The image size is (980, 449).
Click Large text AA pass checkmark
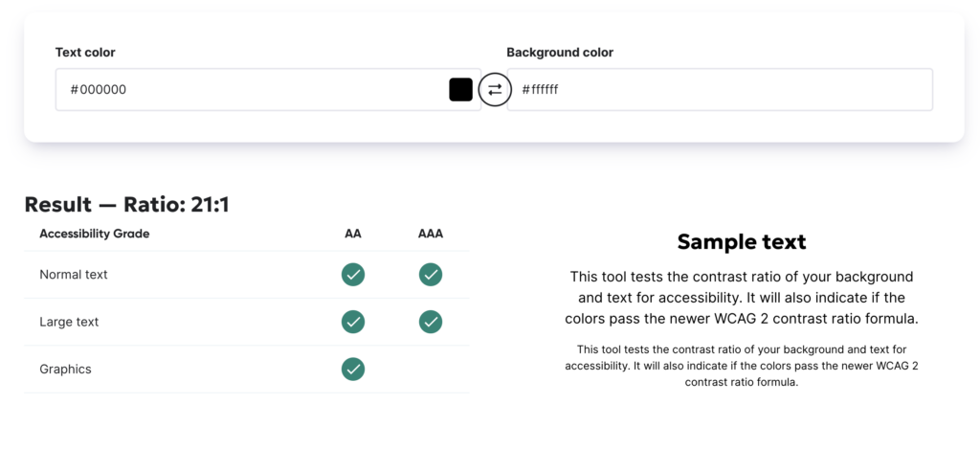353,322
